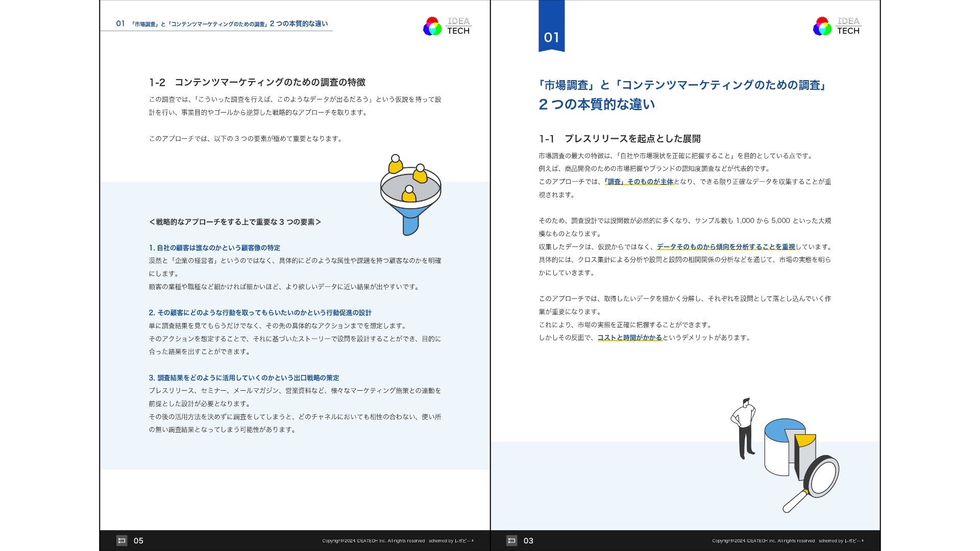Click the IDEATECH logo on left page

pyautogui.click(x=447, y=26)
